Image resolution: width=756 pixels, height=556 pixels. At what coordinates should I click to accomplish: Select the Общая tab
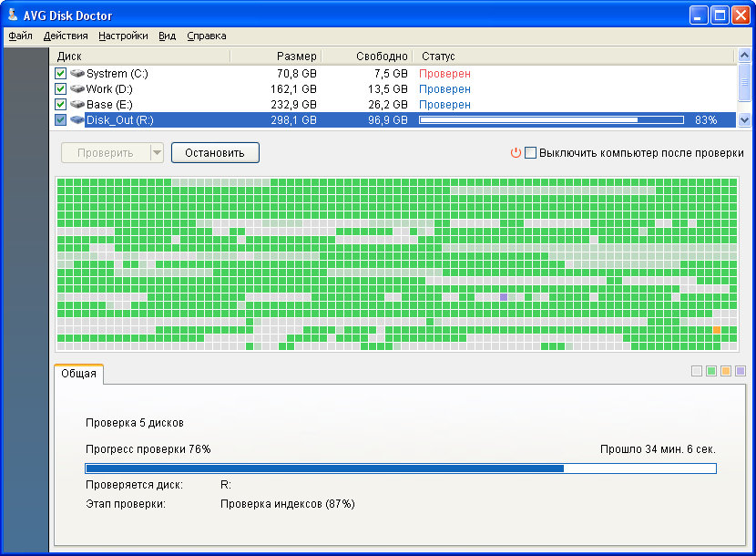(x=78, y=374)
